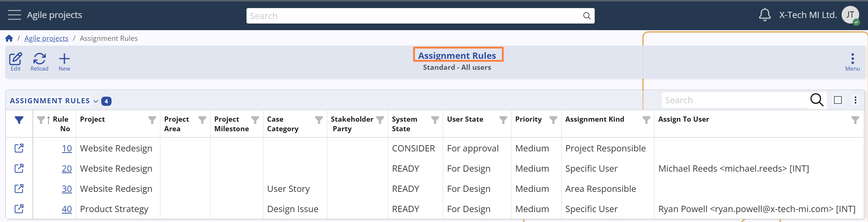Click the Agile projects breadcrumb link

click(46, 38)
